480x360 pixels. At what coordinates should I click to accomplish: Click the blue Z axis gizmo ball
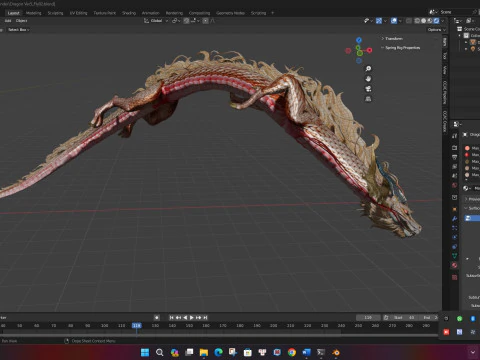pos(359,40)
